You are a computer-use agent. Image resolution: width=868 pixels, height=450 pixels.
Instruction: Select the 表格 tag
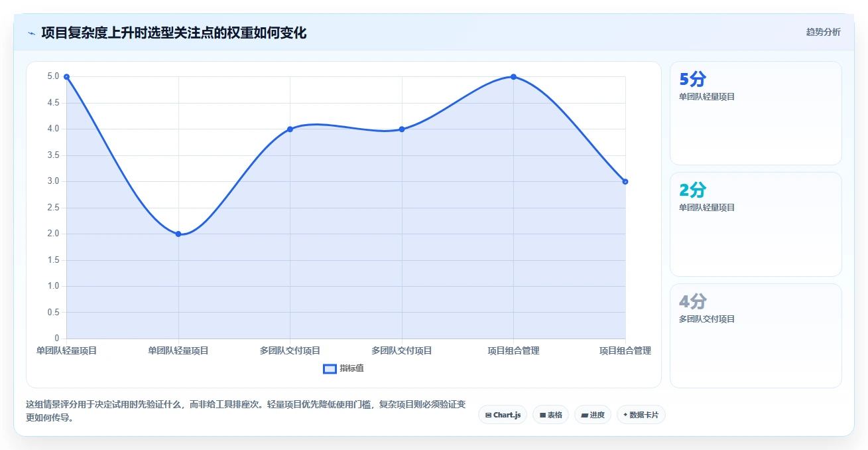pyautogui.click(x=550, y=415)
